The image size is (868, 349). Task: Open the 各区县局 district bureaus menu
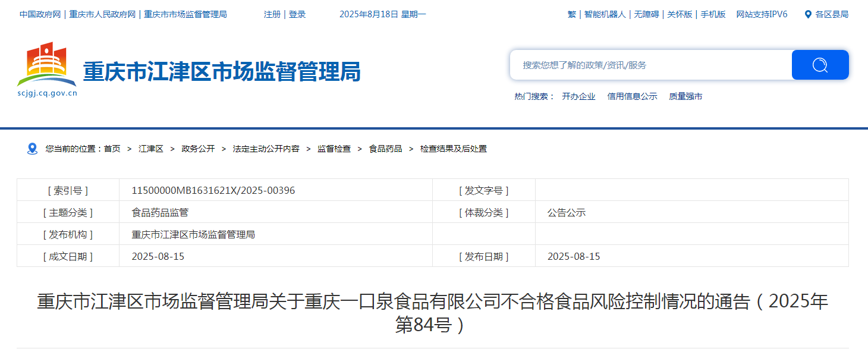[832, 14]
